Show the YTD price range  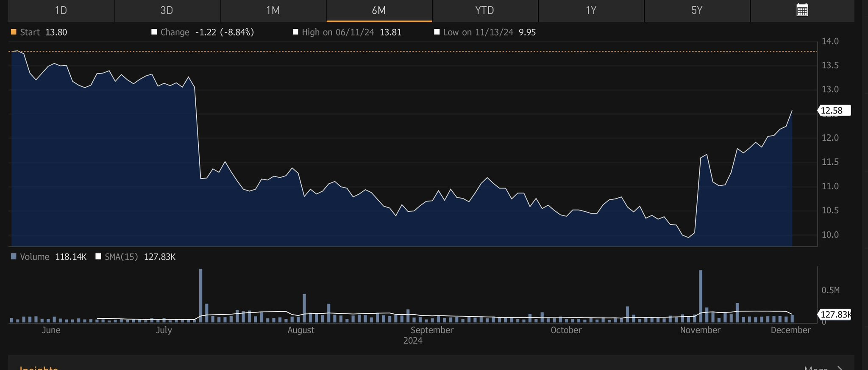pyautogui.click(x=484, y=11)
